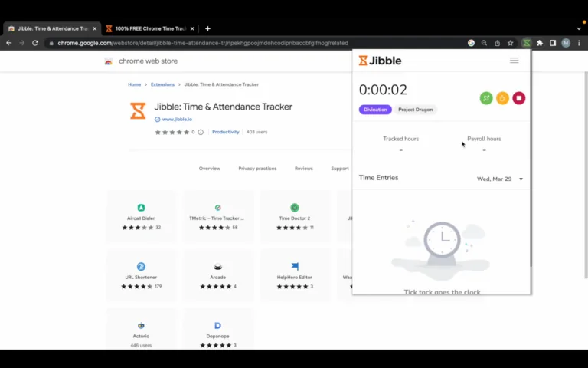
Task: Click the Time Entries heading
Action: 378,178
